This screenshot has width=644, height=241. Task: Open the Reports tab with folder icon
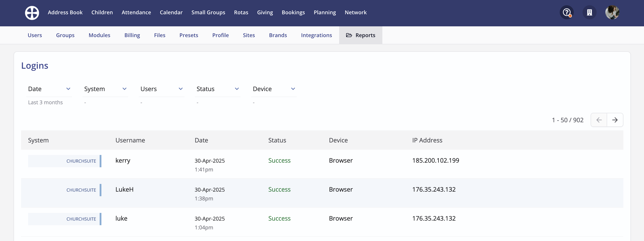(x=360, y=35)
